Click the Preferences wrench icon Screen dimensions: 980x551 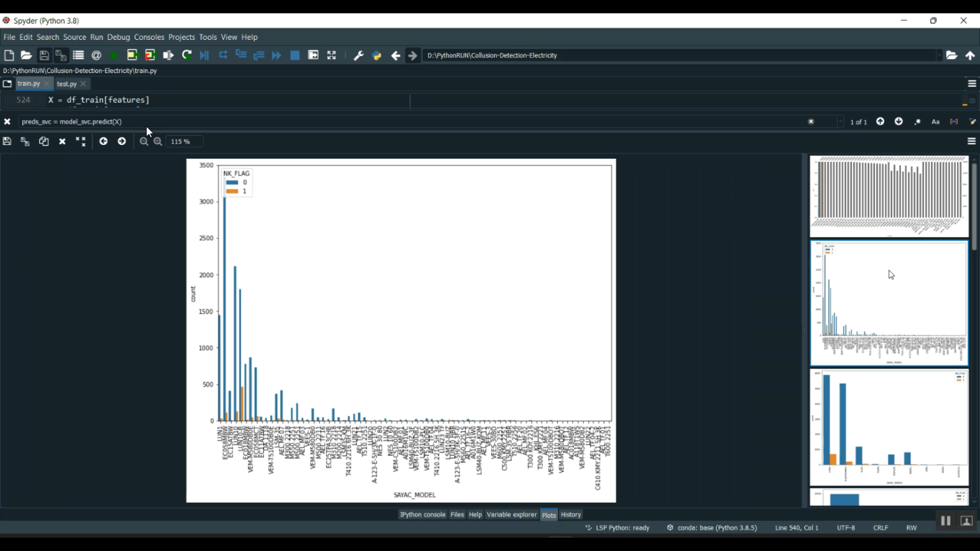tap(358, 56)
